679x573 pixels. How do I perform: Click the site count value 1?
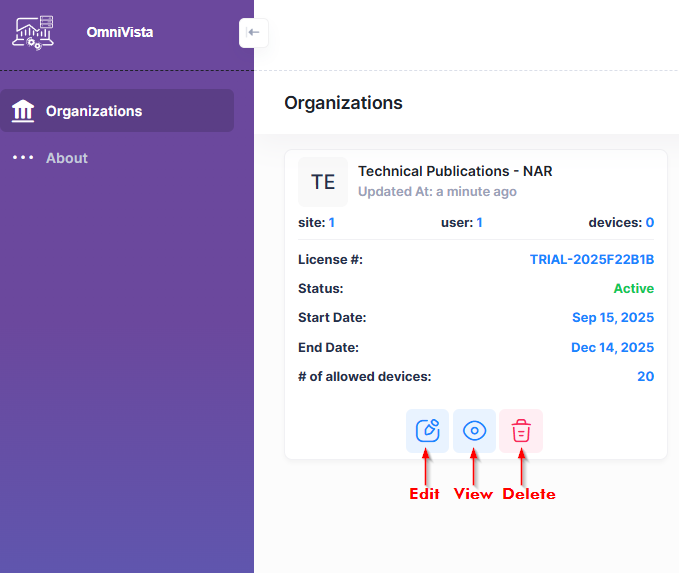[332, 222]
